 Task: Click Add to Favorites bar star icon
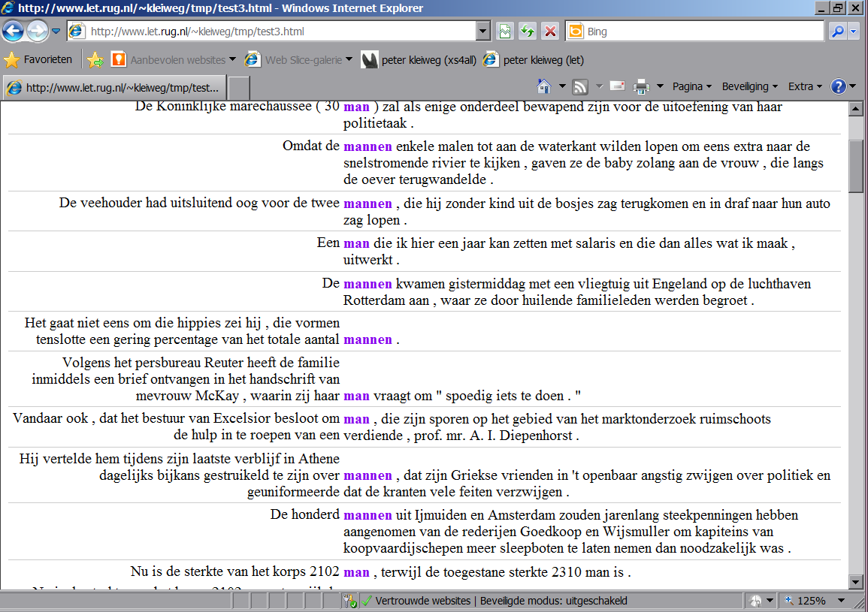95,60
